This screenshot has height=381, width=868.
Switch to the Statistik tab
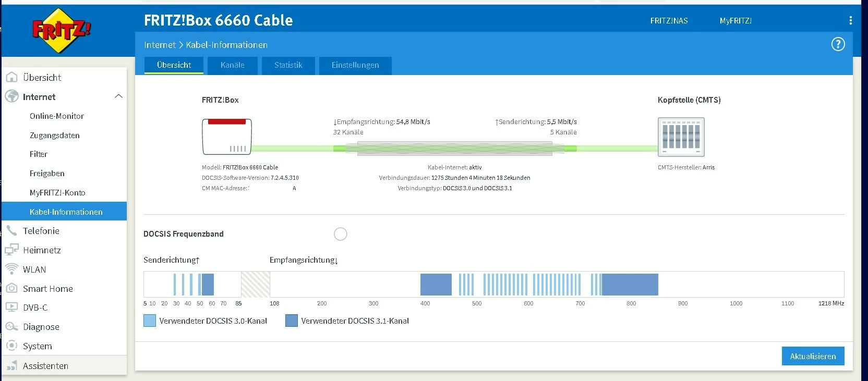click(288, 65)
